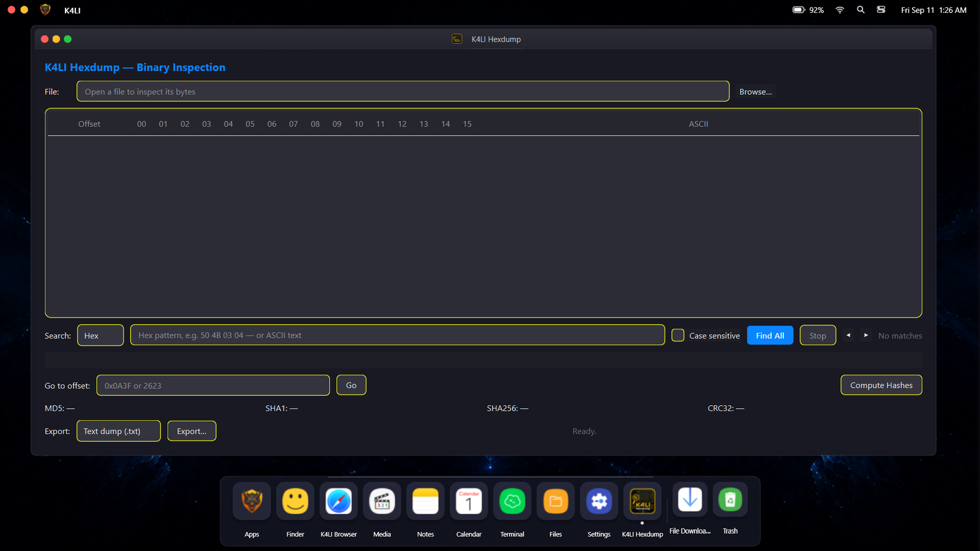This screenshot has height=551, width=980.
Task: Click the Compute Hashes button
Action: (881, 385)
